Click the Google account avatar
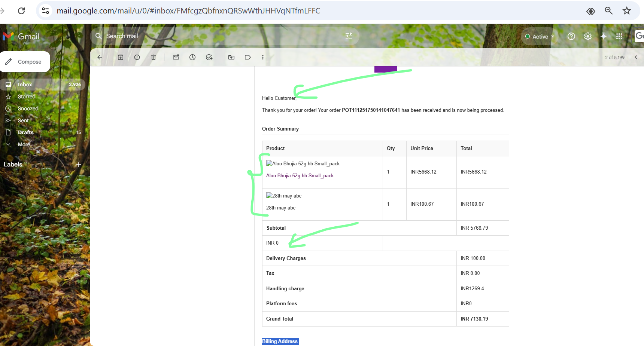The width and height of the screenshot is (644, 346). pos(640,36)
